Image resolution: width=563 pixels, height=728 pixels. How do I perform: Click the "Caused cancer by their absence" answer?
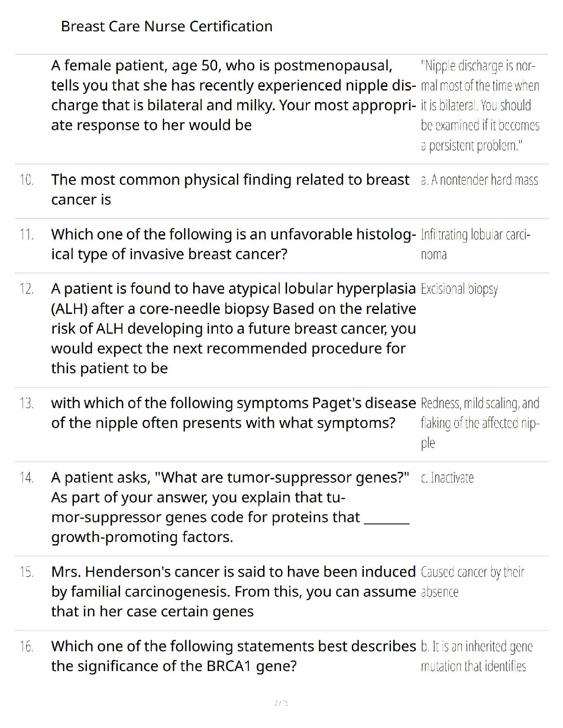click(472, 582)
